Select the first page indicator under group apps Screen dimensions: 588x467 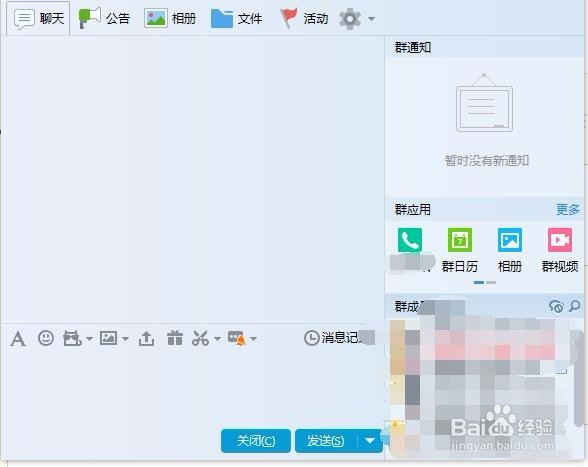479,282
